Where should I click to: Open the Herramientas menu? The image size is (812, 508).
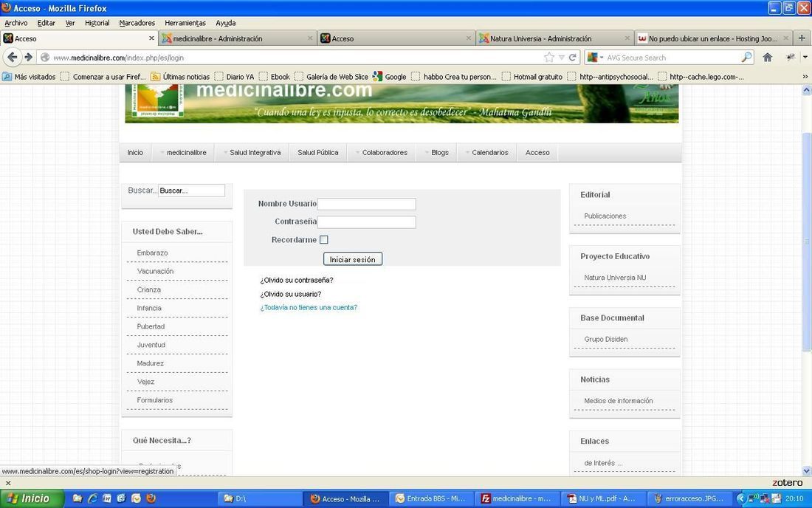click(x=185, y=23)
